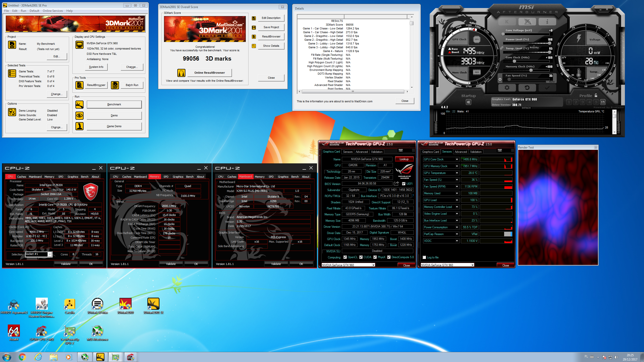Switch to the SPD tab in CPU-Z Memory window
The image size is (644, 362).
(166, 177)
